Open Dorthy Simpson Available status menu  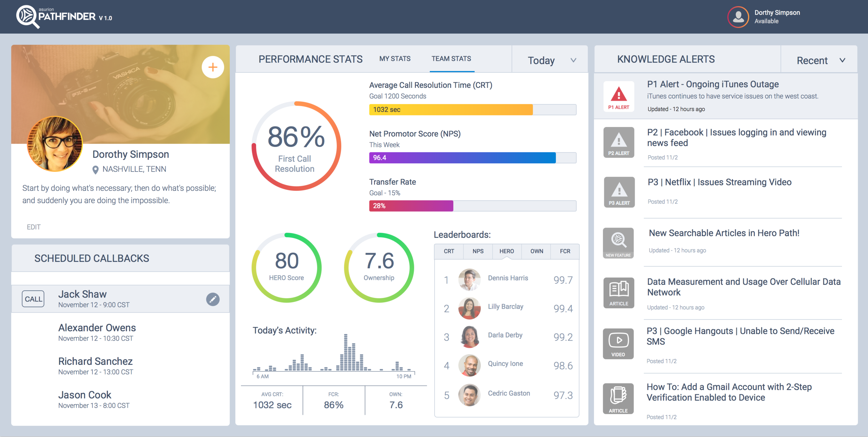[x=777, y=17]
